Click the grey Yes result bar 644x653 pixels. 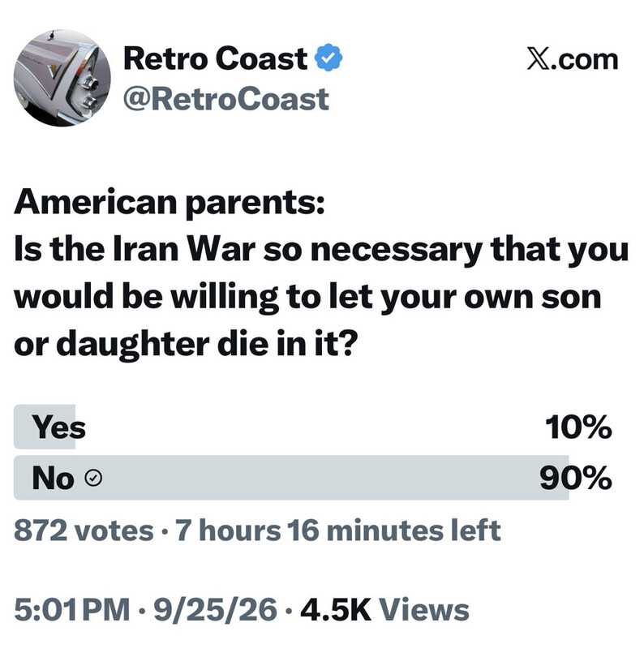(45, 427)
